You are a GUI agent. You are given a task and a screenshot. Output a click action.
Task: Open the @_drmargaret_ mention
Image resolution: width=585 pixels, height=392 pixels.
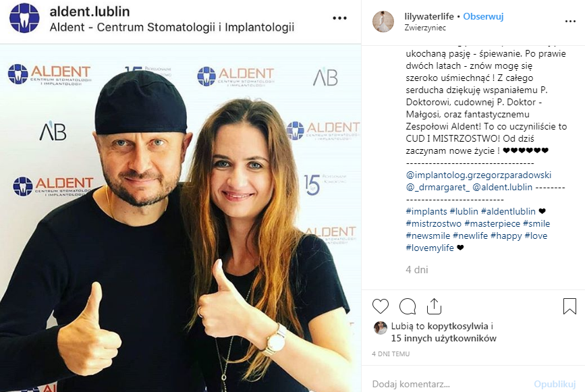438,188
